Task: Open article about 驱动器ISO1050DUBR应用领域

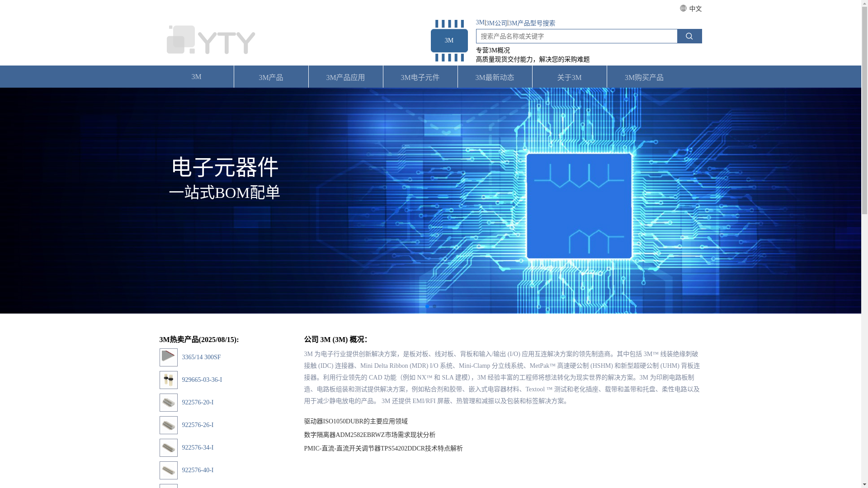Action: [x=356, y=422]
